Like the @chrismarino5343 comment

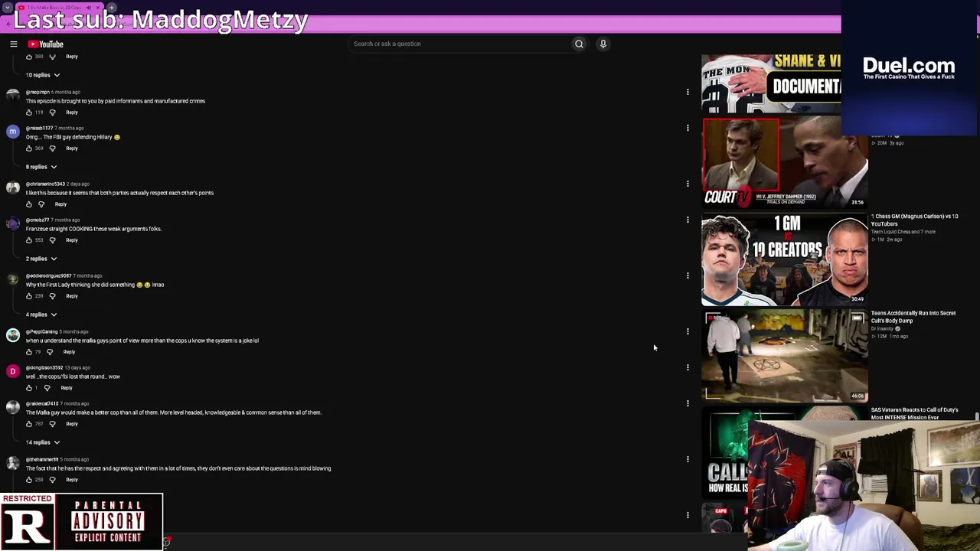tap(29, 204)
